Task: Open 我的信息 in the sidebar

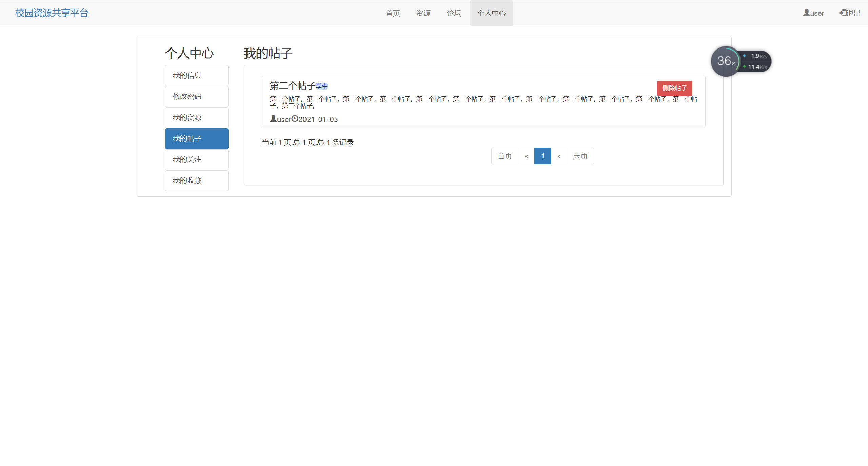Action: (x=197, y=76)
